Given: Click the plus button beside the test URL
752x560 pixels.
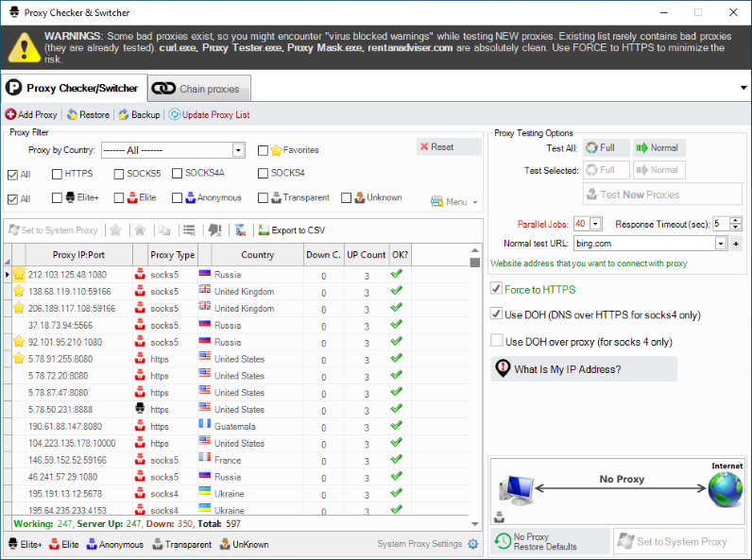Looking at the screenshot, I should click(736, 244).
